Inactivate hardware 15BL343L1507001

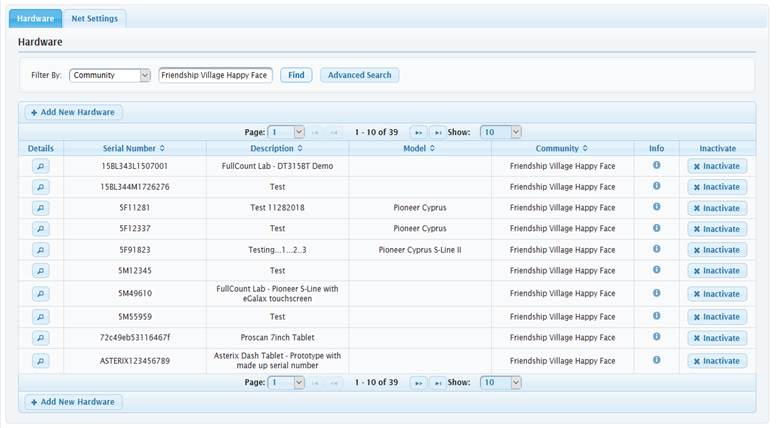[x=717, y=166]
